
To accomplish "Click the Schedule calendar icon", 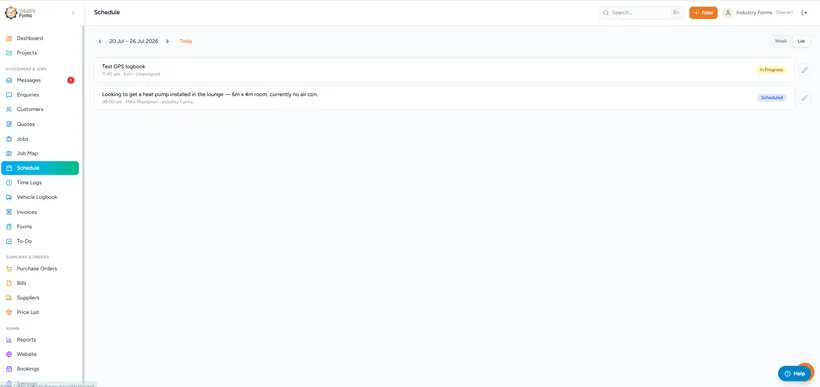I will coord(9,168).
